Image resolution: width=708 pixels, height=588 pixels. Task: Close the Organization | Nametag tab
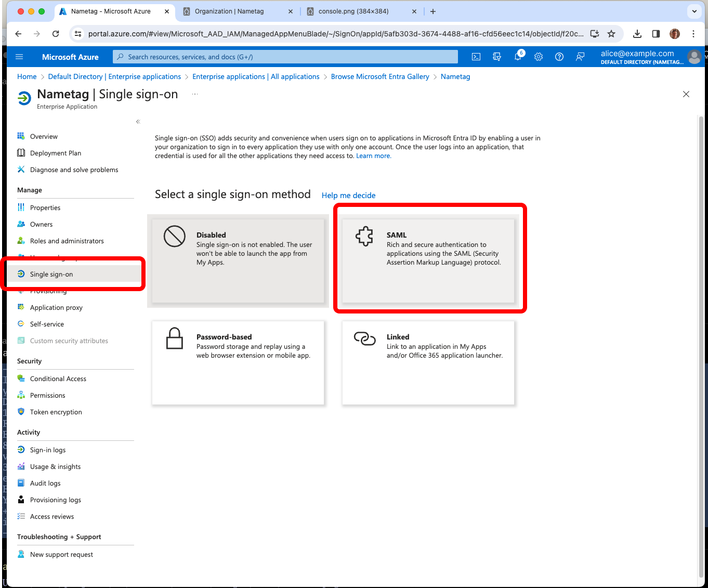[291, 11]
